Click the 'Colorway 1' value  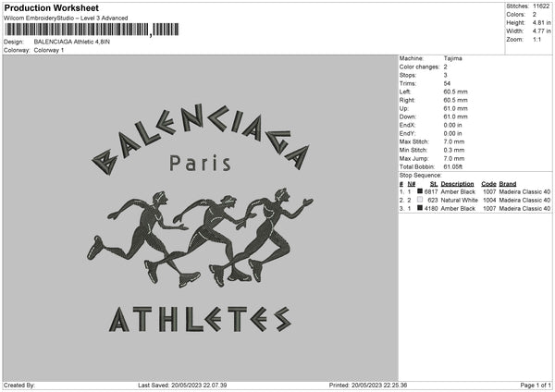[x=49, y=50]
